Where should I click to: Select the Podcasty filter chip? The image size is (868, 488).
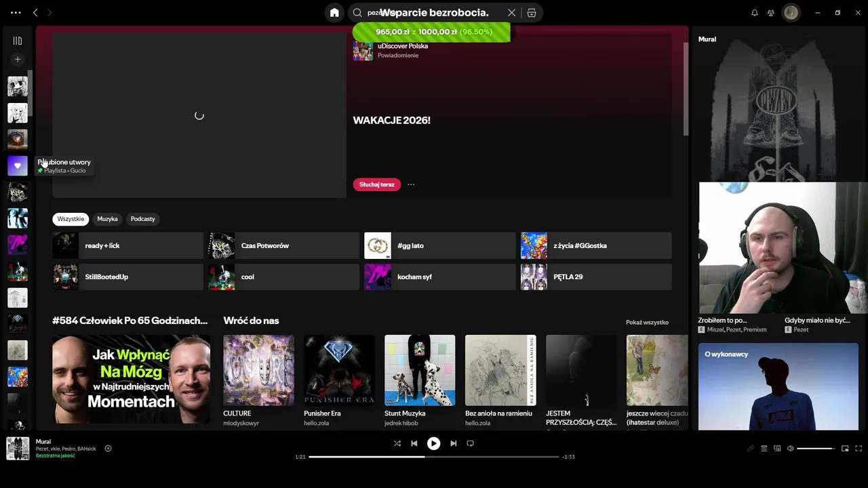click(x=142, y=219)
